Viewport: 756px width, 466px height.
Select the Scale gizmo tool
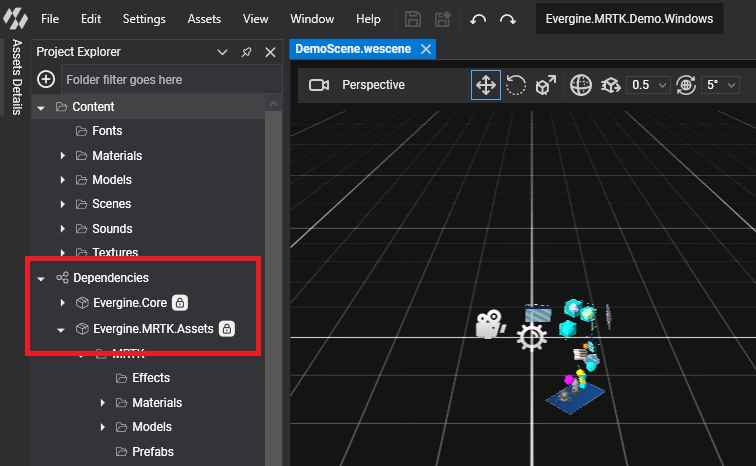pos(545,85)
